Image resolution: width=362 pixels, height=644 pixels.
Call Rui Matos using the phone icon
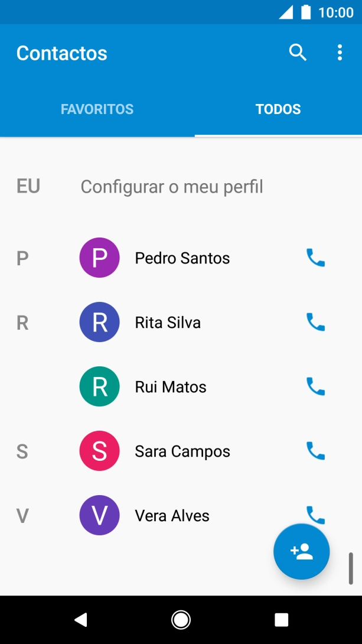point(315,386)
